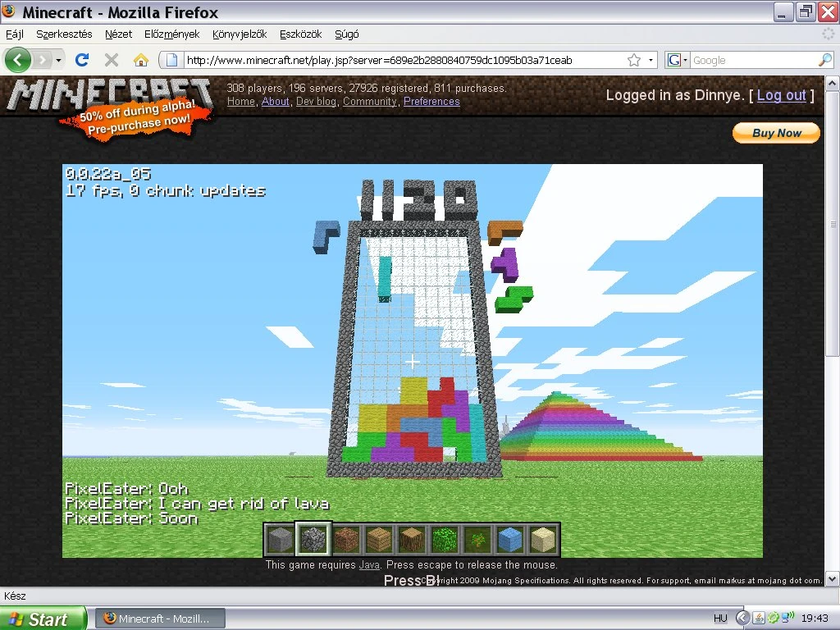The height and width of the screenshot is (630, 840).
Task: Click the wireless network tray icon
Action: coord(787,618)
